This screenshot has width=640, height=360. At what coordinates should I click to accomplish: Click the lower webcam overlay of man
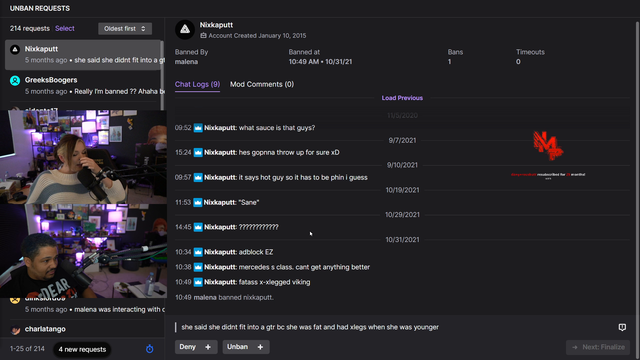(83, 251)
